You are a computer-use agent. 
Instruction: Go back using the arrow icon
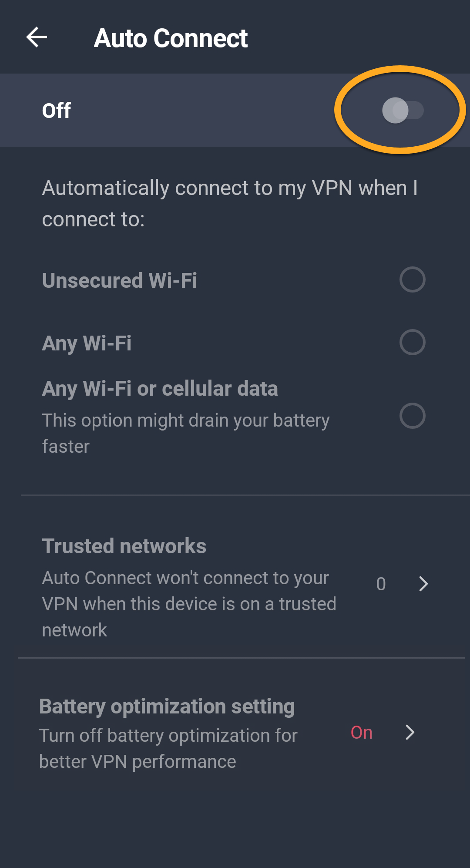click(x=37, y=37)
